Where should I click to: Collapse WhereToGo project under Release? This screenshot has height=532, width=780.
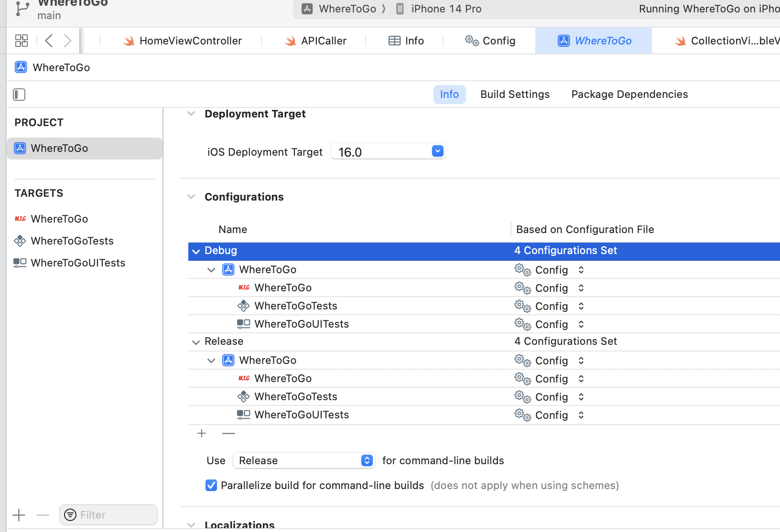[x=211, y=361]
